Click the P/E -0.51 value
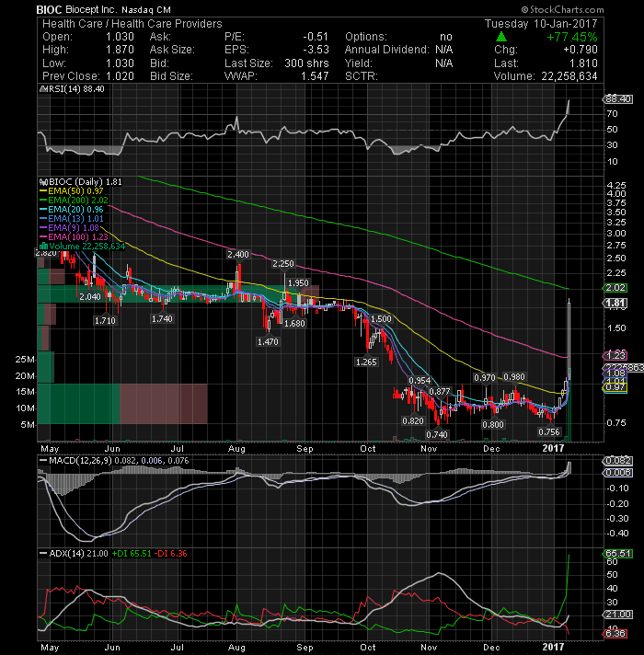Screen dimensions: 644x655 click(x=316, y=37)
